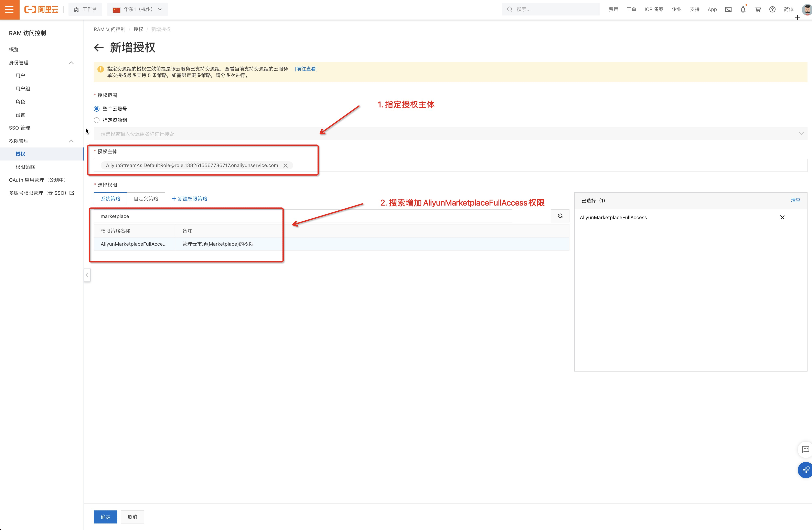This screenshot has height=530, width=812.
Task: Collapse the 身份管理 sidebar section
Action: [71, 63]
